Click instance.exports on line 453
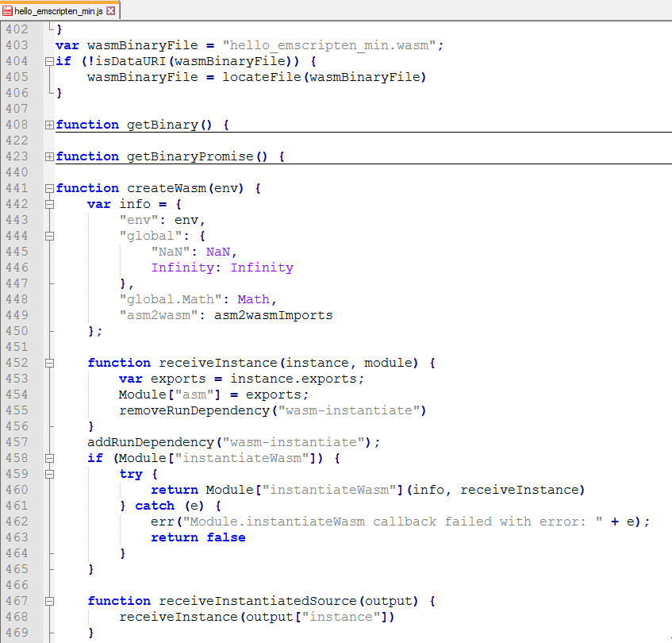Image resolution: width=672 pixels, height=643 pixels. 294,379
